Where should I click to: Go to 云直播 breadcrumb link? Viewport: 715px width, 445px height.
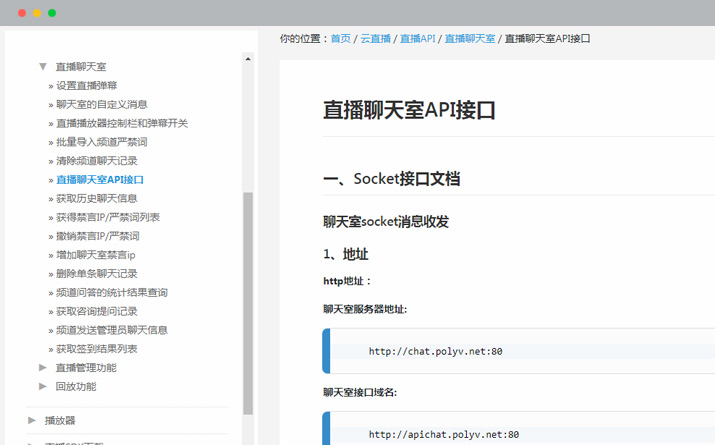(376, 39)
